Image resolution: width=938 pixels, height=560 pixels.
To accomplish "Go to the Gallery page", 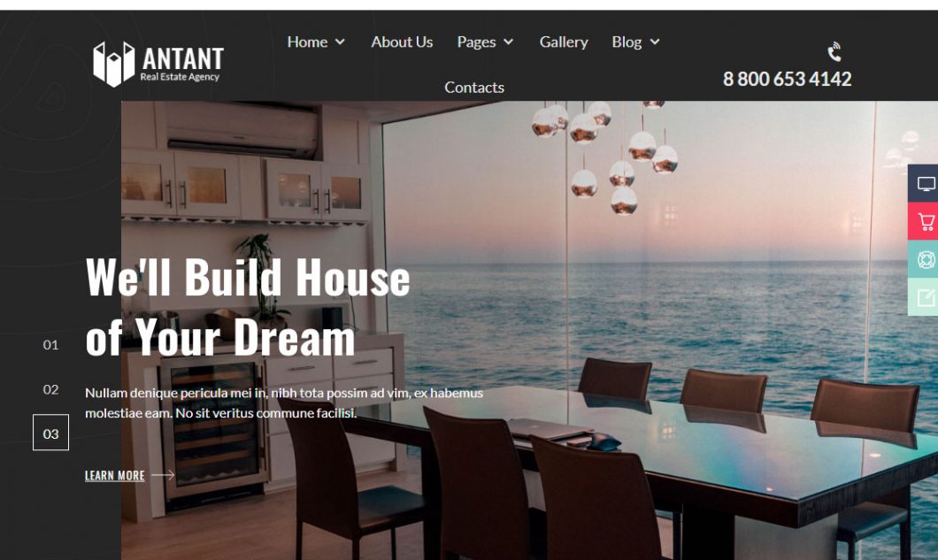I will (564, 42).
